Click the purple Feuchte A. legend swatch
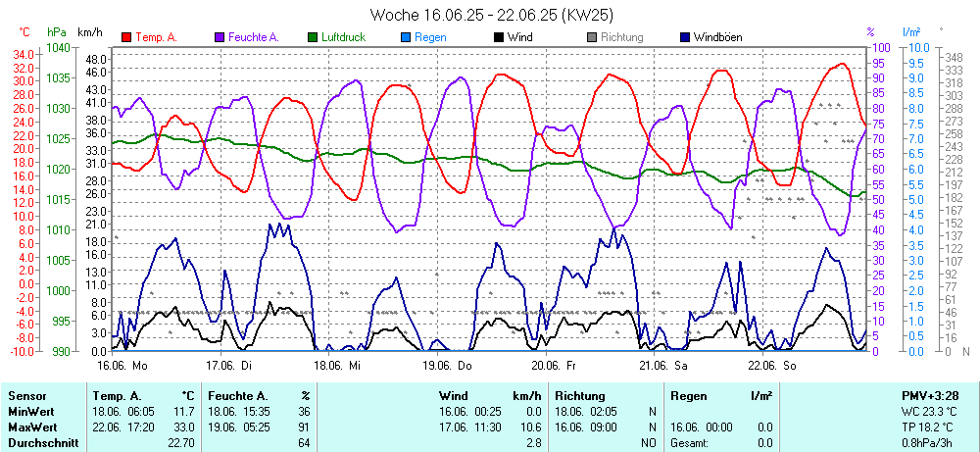This screenshot has width=980, height=452. pos(220,37)
